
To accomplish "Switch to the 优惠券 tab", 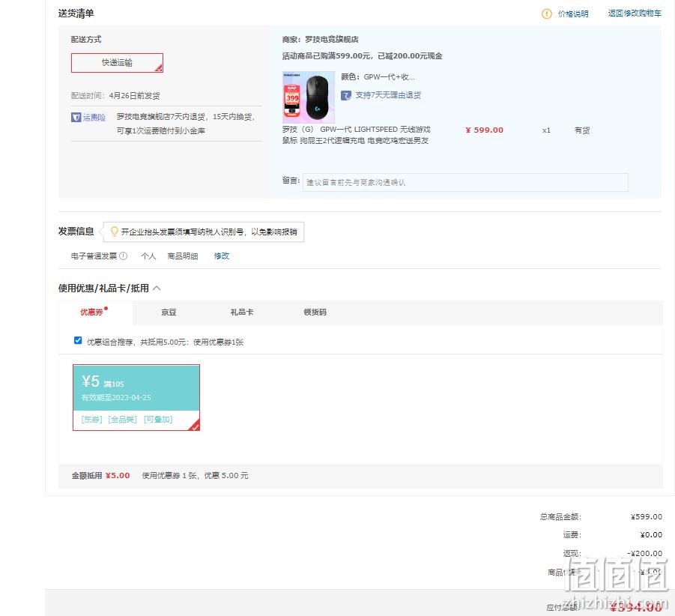I will 91,312.
